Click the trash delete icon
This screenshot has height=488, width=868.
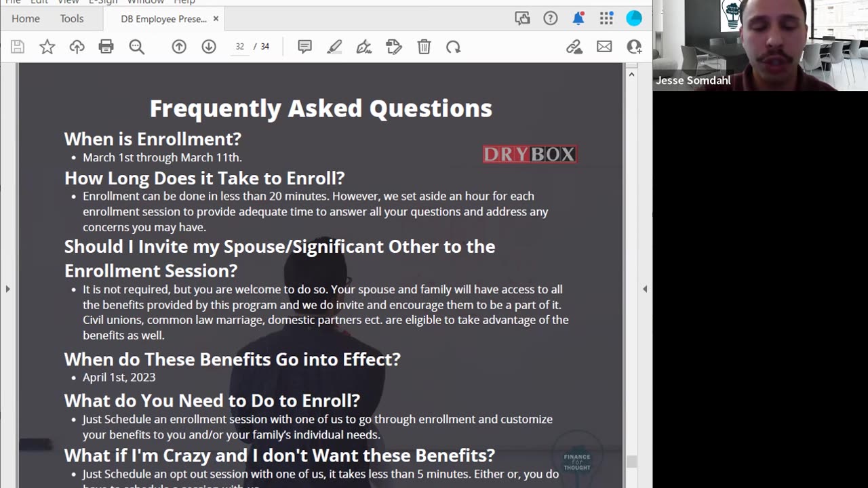point(424,47)
